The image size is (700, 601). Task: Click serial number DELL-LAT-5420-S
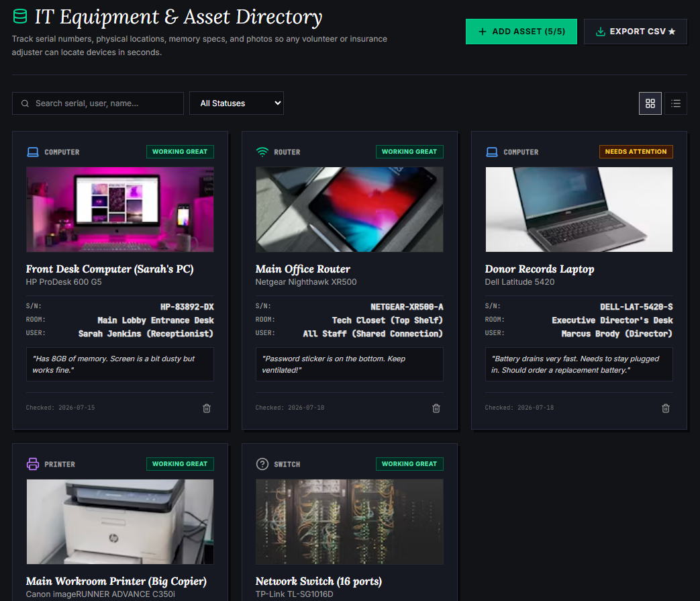pyautogui.click(x=636, y=307)
